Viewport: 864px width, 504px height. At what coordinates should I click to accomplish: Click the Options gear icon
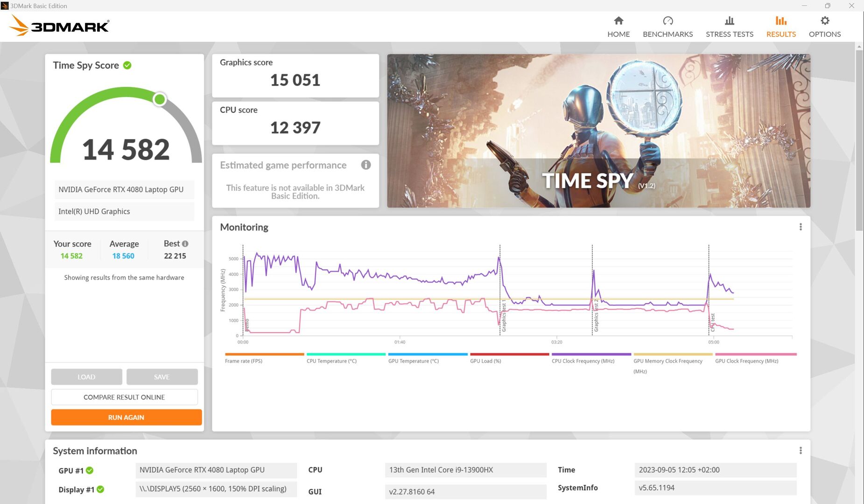pos(825,21)
